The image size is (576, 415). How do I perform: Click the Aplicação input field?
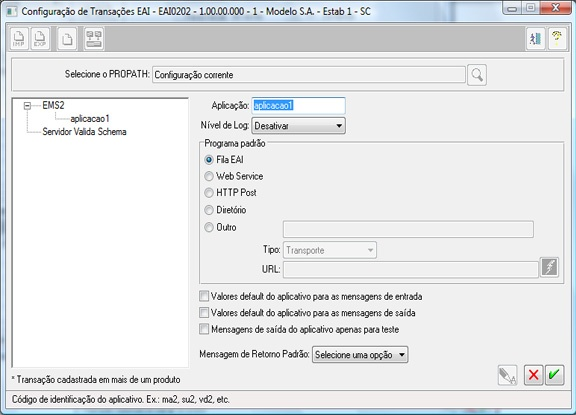coord(298,106)
